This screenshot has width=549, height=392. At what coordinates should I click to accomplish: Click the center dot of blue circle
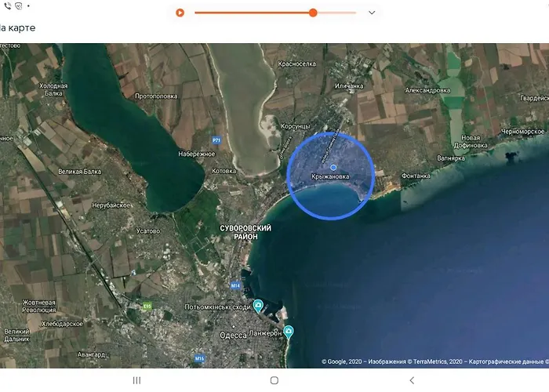[x=333, y=167]
